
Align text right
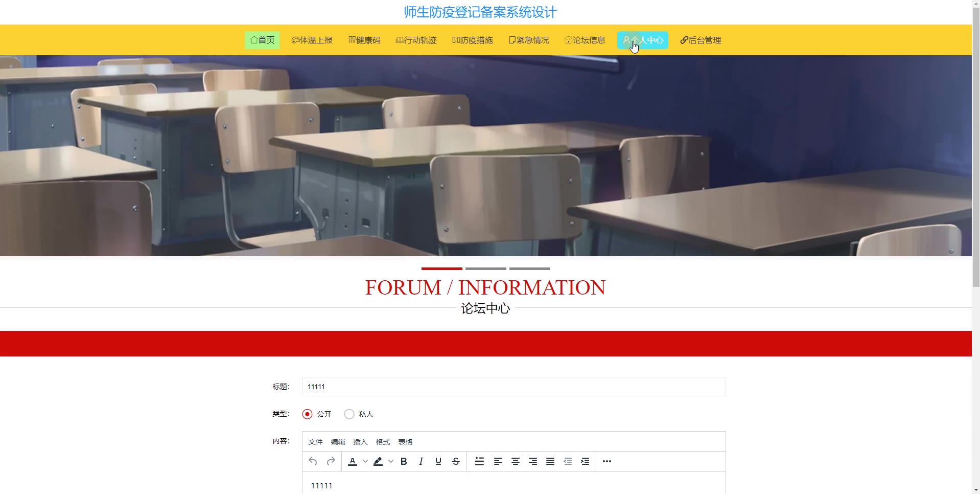pos(533,461)
